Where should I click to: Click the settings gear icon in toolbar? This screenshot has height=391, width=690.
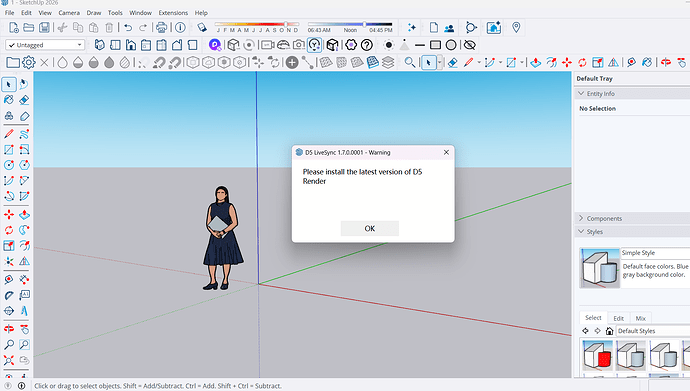(29, 62)
